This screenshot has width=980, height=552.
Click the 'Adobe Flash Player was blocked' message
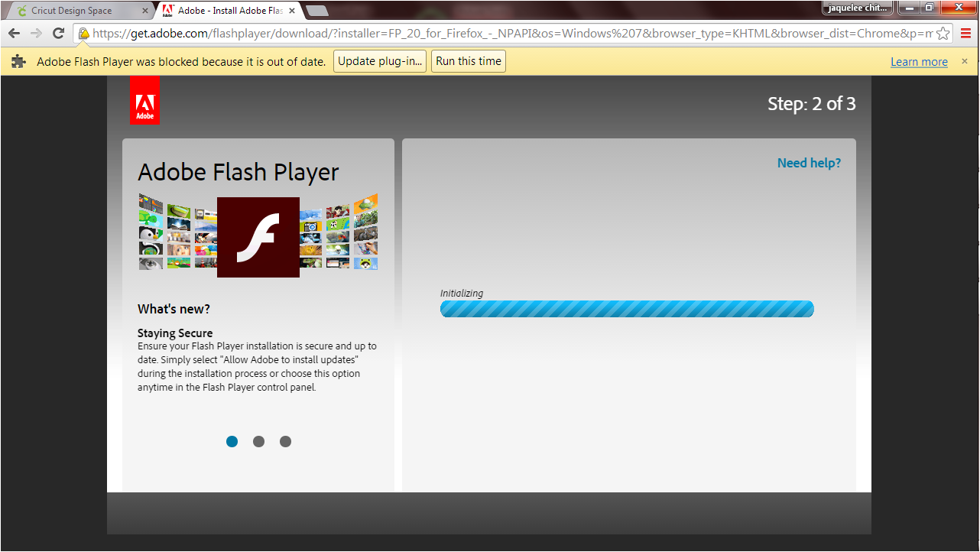(x=181, y=62)
